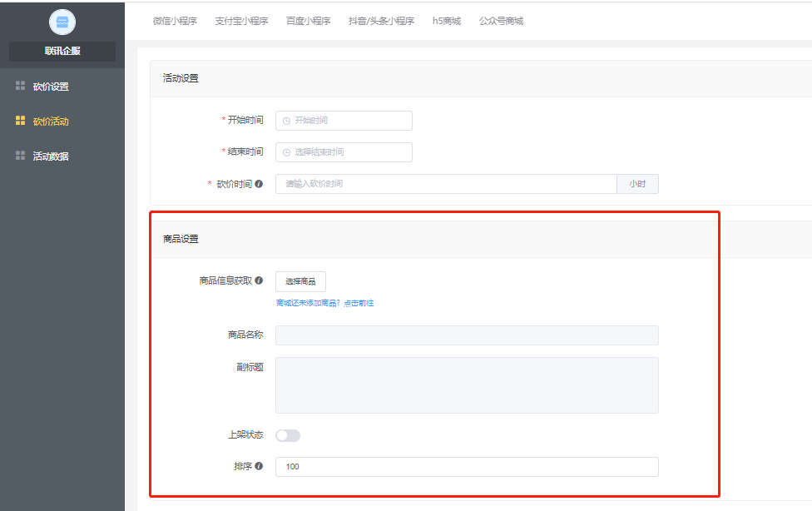Switch to the 百度小程序 tab
This screenshot has height=511, width=812.
[x=309, y=21]
